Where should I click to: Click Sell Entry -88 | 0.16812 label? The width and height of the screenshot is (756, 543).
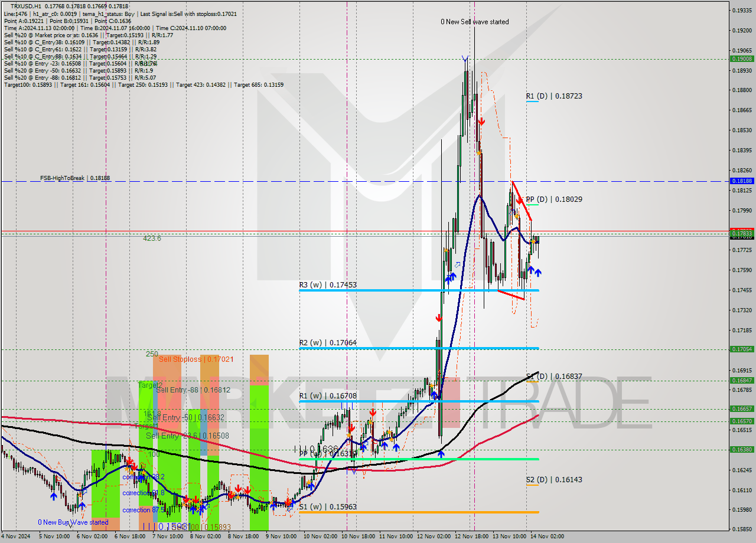[x=193, y=390]
